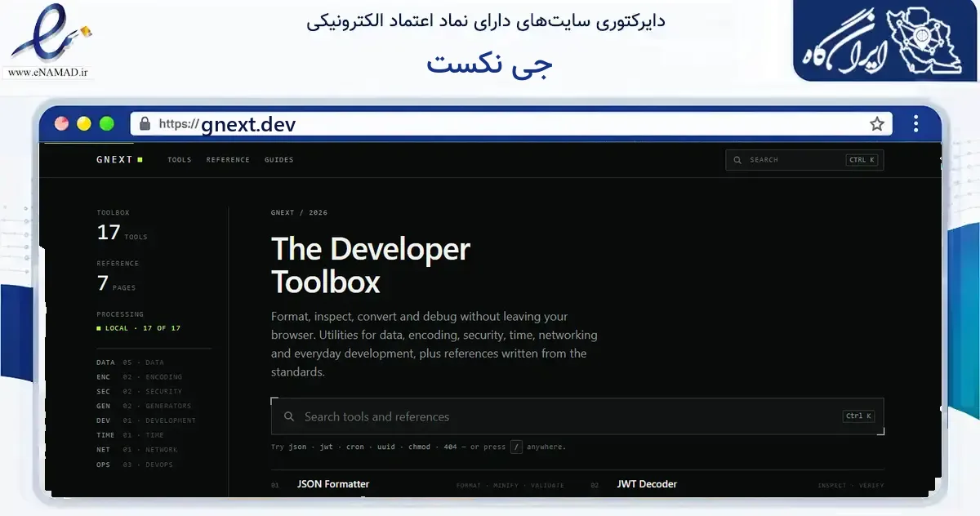This screenshot has width=980, height=516.
Task: Click the 404 search suggestion
Action: click(450, 447)
